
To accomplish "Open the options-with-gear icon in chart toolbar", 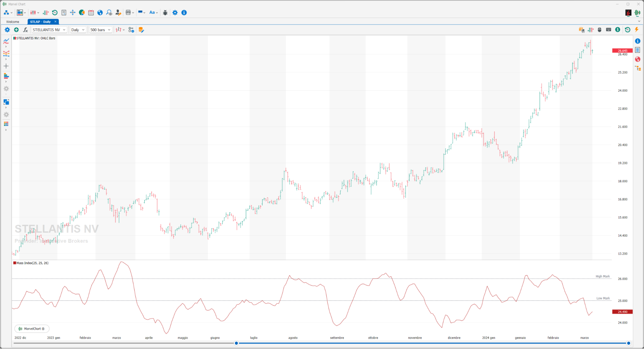I will point(131,30).
